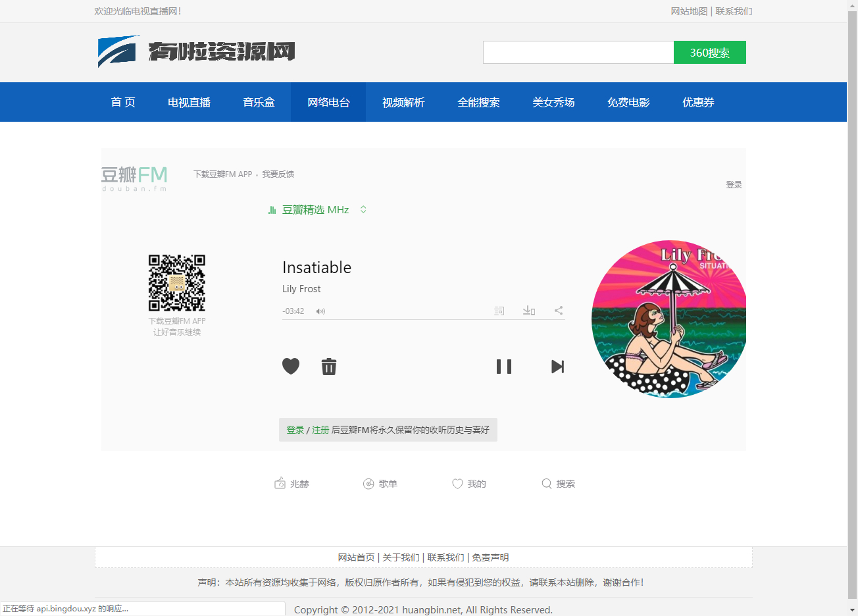Click the 有啦资源网 site logo
The image size is (858, 616).
click(196, 51)
